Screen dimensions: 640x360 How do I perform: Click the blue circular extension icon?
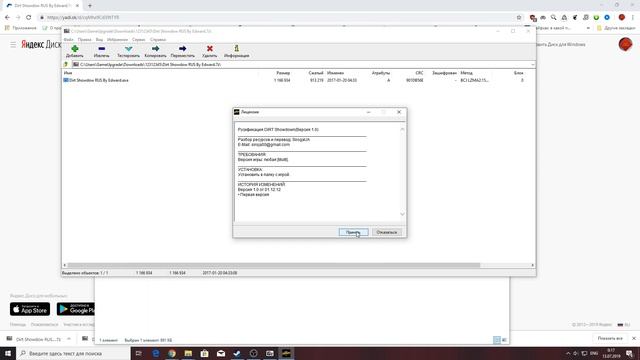click(x=607, y=18)
